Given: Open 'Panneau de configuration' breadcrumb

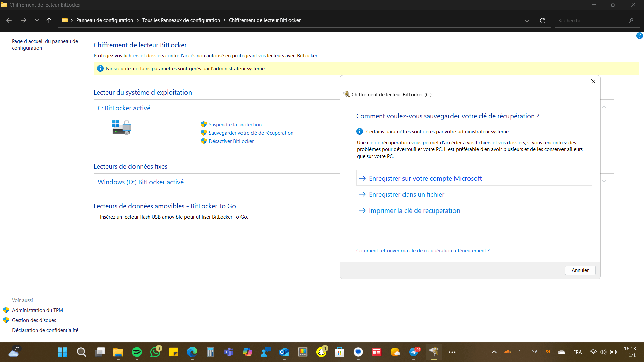Looking at the screenshot, I should pos(105,20).
